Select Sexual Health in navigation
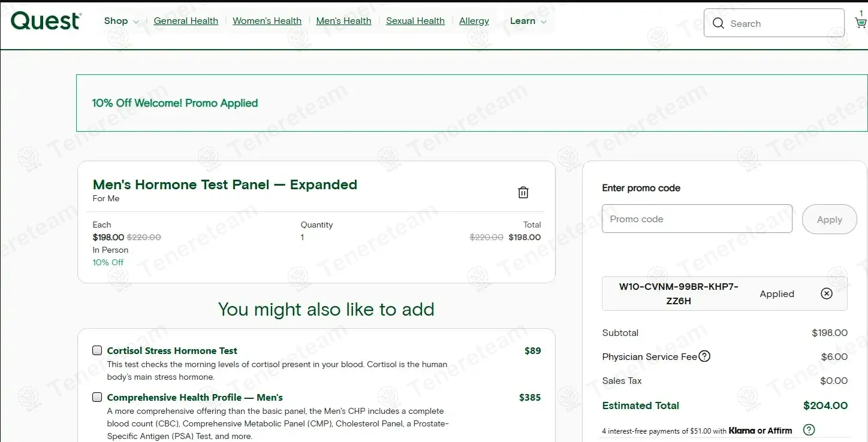The image size is (868, 442). [415, 21]
